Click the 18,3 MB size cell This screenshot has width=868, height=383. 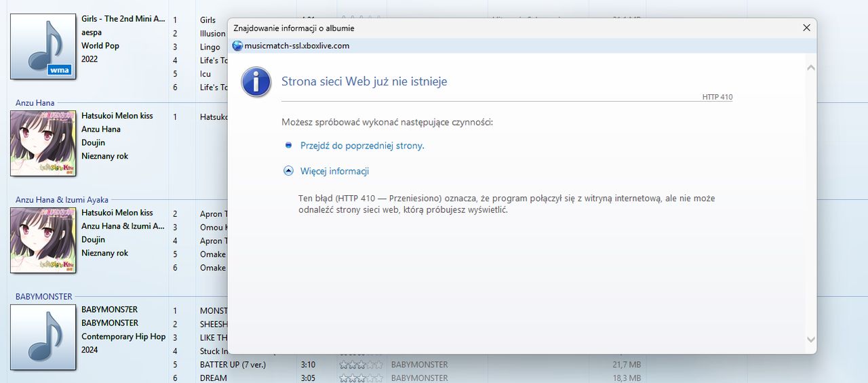click(627, 378)
